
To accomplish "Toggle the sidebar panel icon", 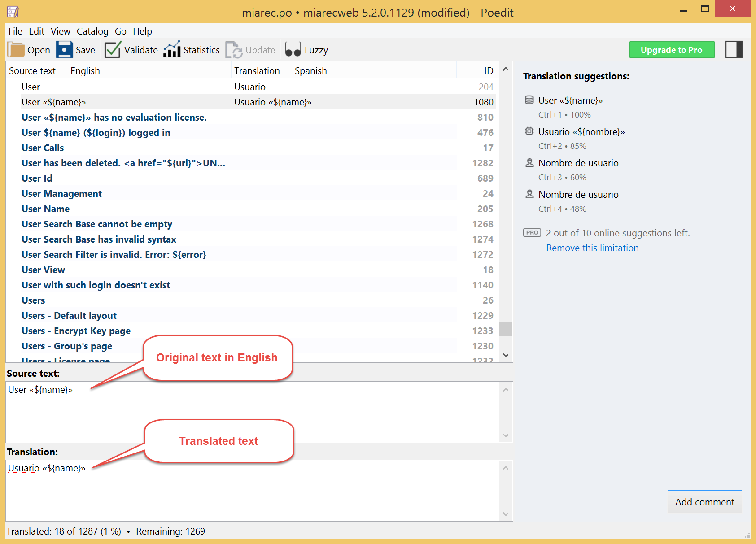I will (x=734, y=49).
